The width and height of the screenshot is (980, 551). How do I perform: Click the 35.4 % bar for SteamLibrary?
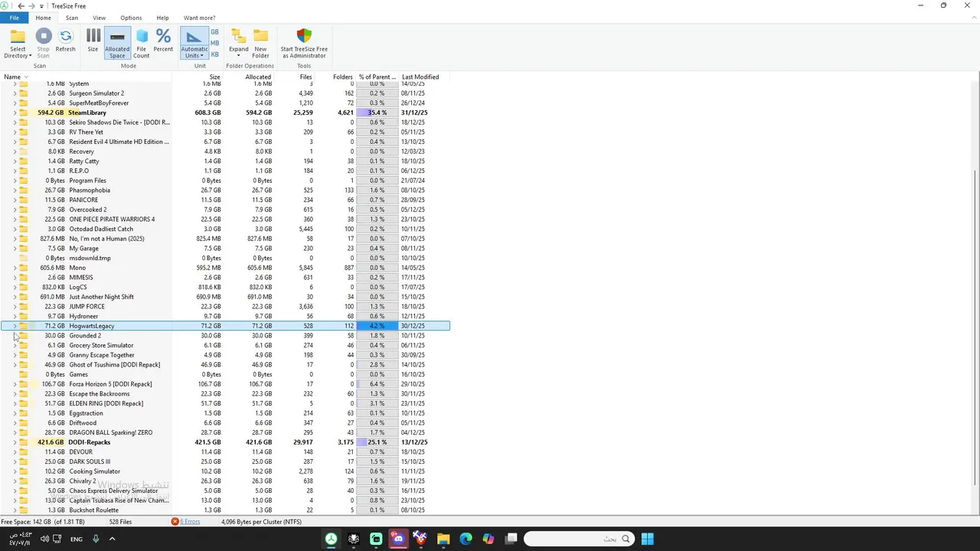coord(377,112)
